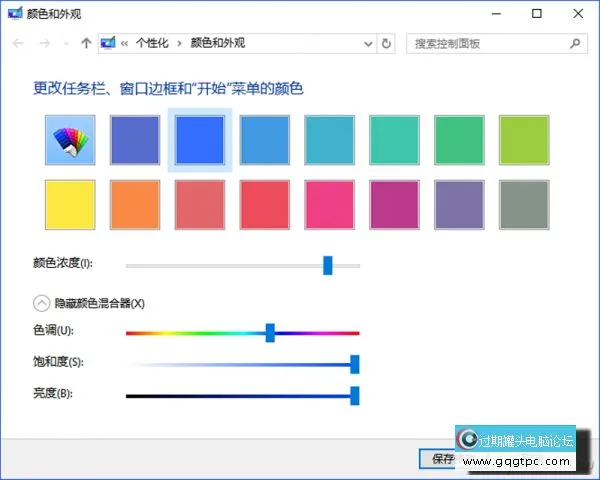Select the red color swatch

[x=265, y=205]
